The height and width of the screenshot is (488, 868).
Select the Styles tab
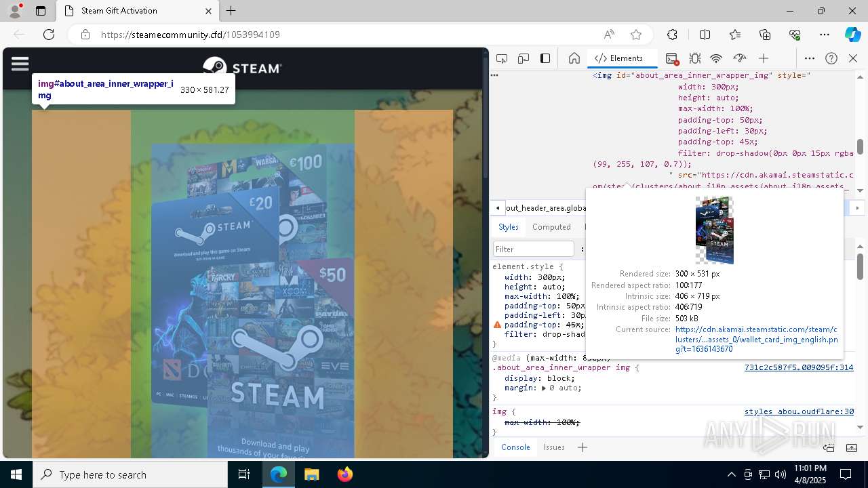click(x=509, y=227)
